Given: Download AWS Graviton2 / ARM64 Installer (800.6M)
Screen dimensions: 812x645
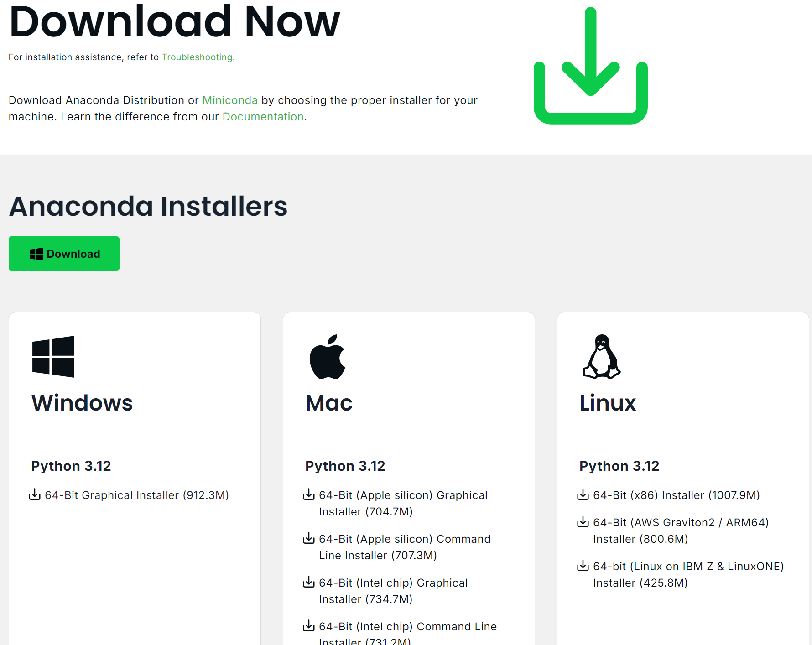Looking at the screenshot, I should tap(681, 531).
